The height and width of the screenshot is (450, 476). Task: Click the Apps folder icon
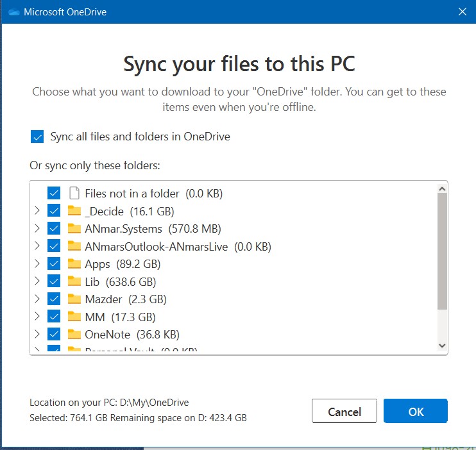74,264
